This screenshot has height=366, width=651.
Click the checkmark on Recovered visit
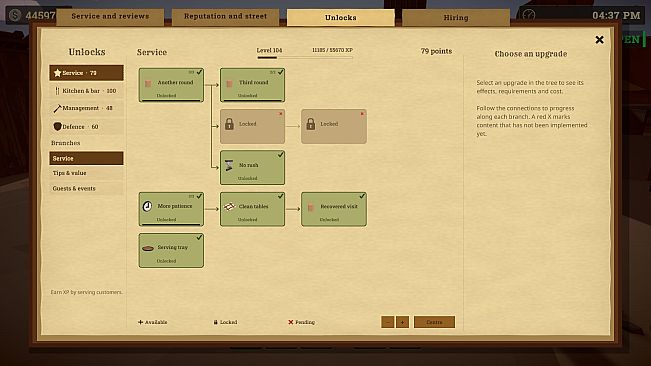pyautogui.click(x=362, y=196)
